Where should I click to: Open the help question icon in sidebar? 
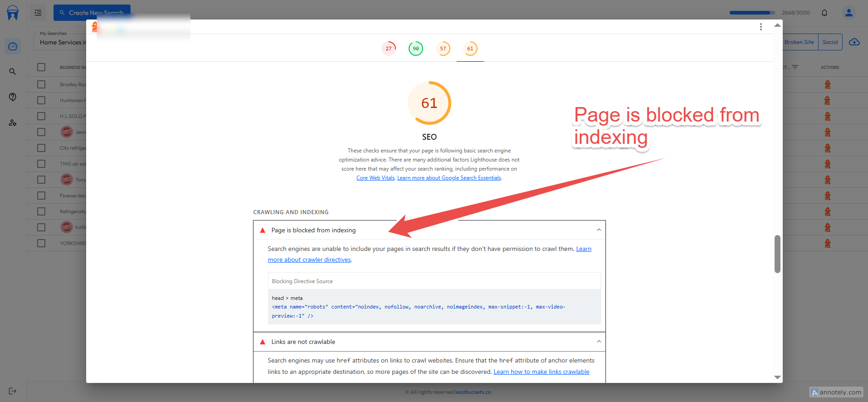[13, 97]
